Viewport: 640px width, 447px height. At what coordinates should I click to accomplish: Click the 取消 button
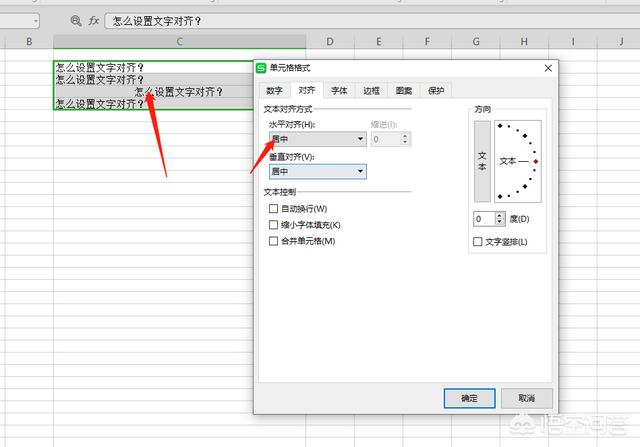click(526, 398)
